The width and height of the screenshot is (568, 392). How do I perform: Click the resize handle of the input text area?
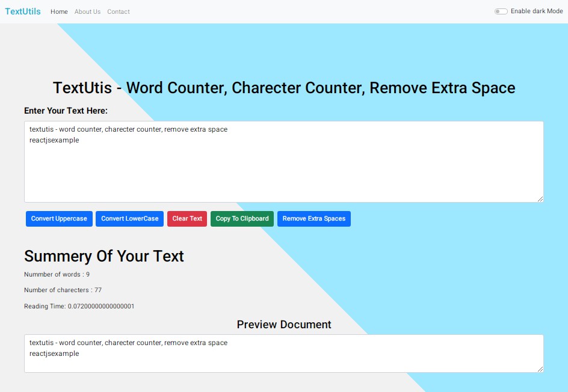coord(540,198)
